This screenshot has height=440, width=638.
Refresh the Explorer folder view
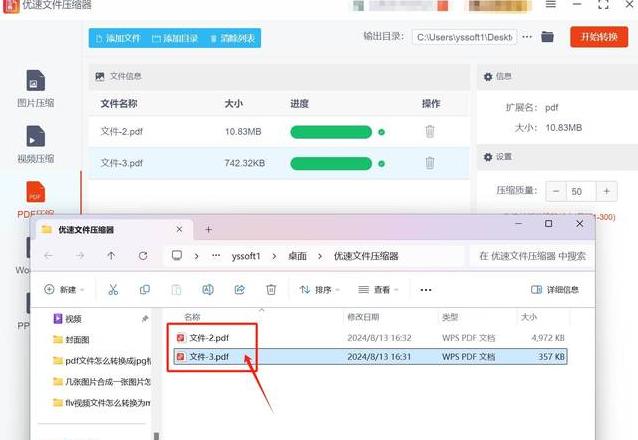143,256
